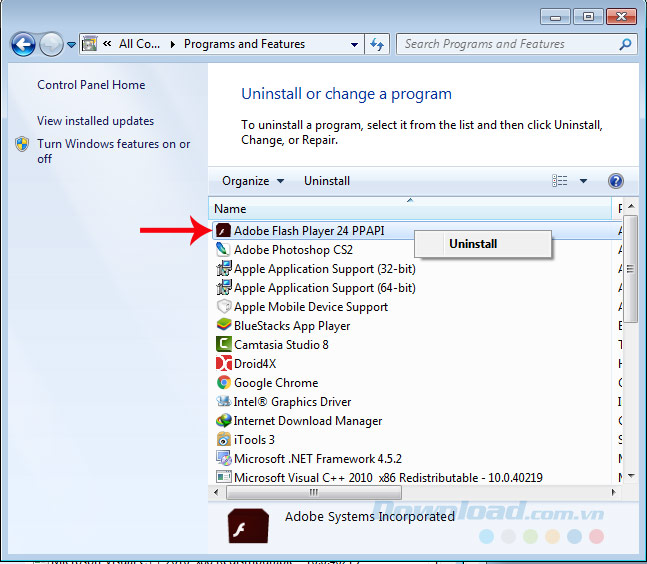Open Control Panel Home link

pos(91,85)
